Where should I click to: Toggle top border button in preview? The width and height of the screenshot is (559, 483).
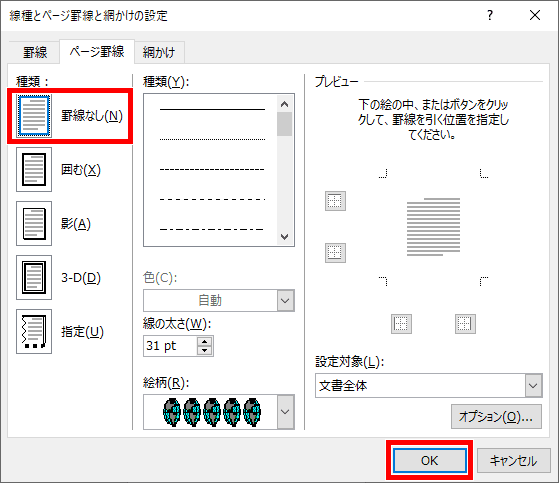coord(335,201)
